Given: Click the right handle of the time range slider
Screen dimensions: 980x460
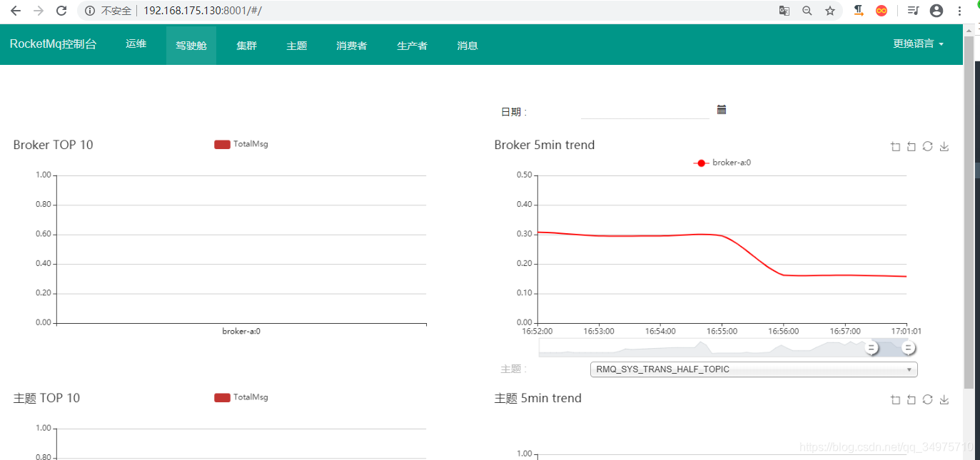Looking at the screenshot, I should 908,348.
